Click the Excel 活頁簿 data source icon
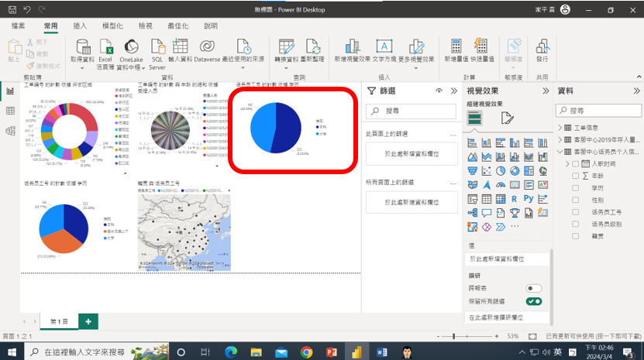The height and width of the screenshot is (360, 644). 105,46
